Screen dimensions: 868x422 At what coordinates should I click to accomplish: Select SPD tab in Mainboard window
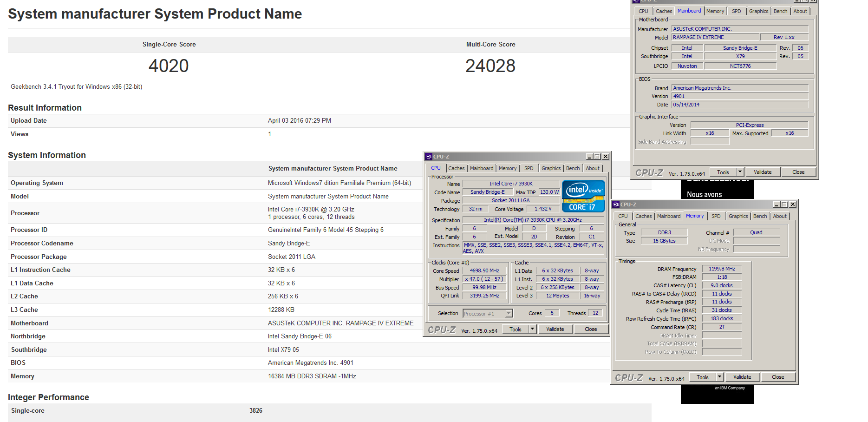[737, 11]
